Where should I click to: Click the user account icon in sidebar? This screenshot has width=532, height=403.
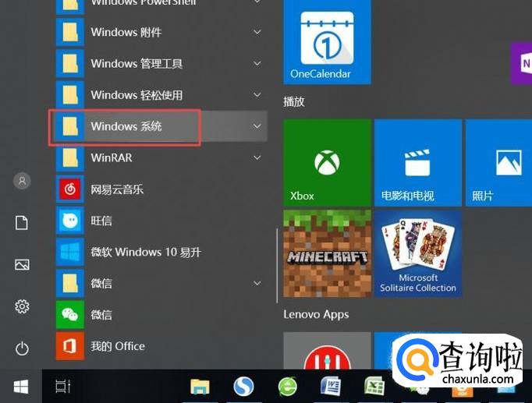point(22,181)
